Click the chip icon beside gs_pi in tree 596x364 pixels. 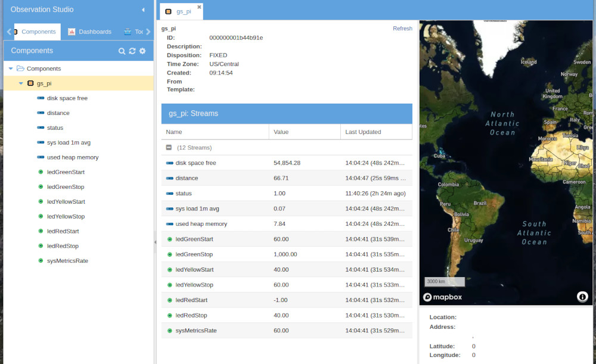pos(29,83)
